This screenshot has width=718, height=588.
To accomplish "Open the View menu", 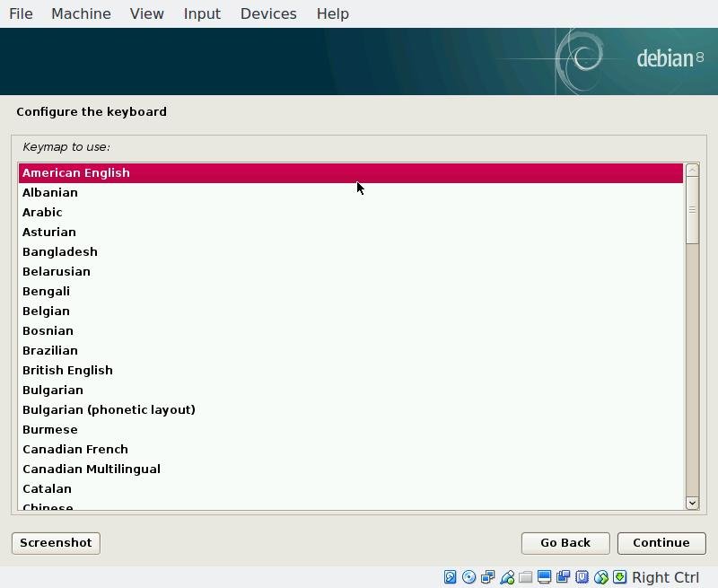I will coord(146,13).
